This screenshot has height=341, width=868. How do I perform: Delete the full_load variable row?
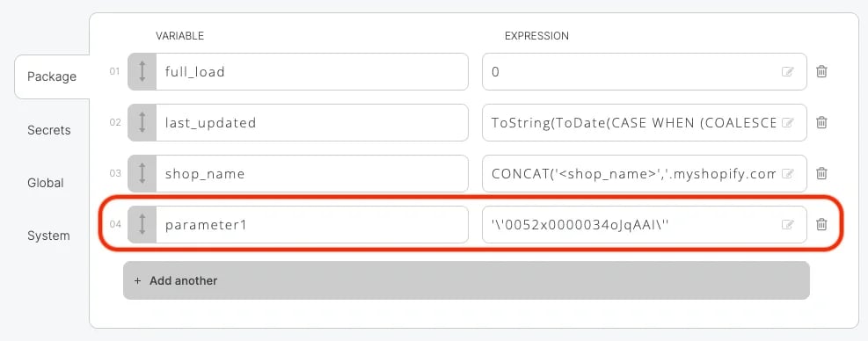coord(821,71)
